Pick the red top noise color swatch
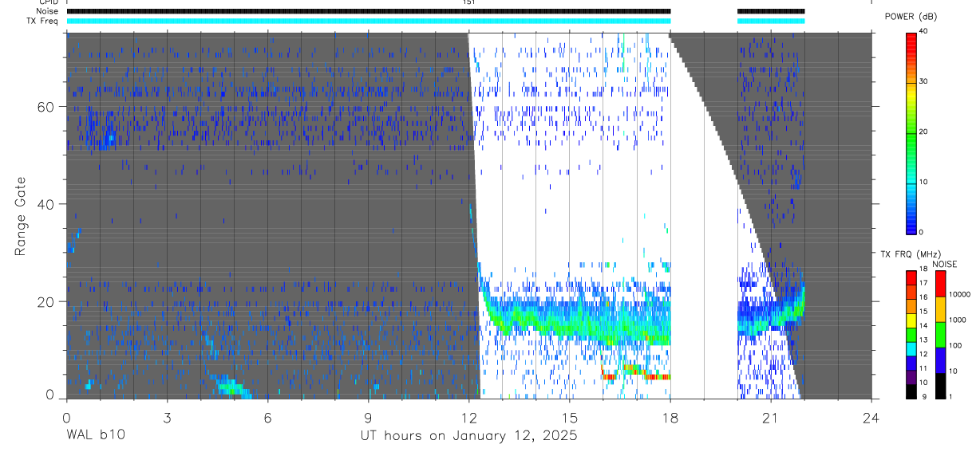 click(939, 284)
